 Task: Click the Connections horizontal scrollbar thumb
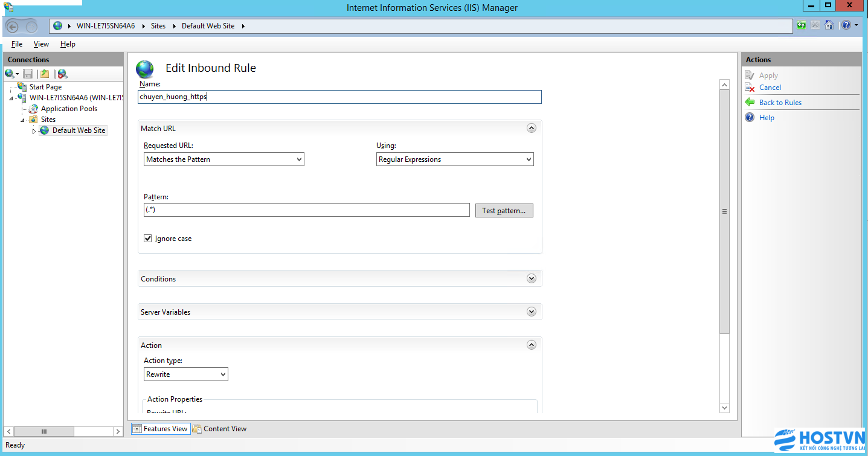(x=44, y=432)
